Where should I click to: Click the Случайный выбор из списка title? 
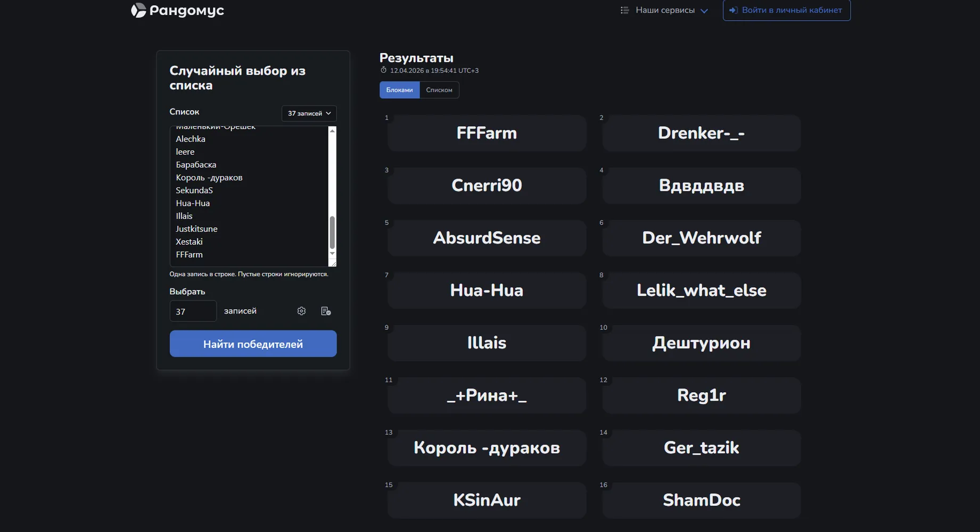[237, 78]
